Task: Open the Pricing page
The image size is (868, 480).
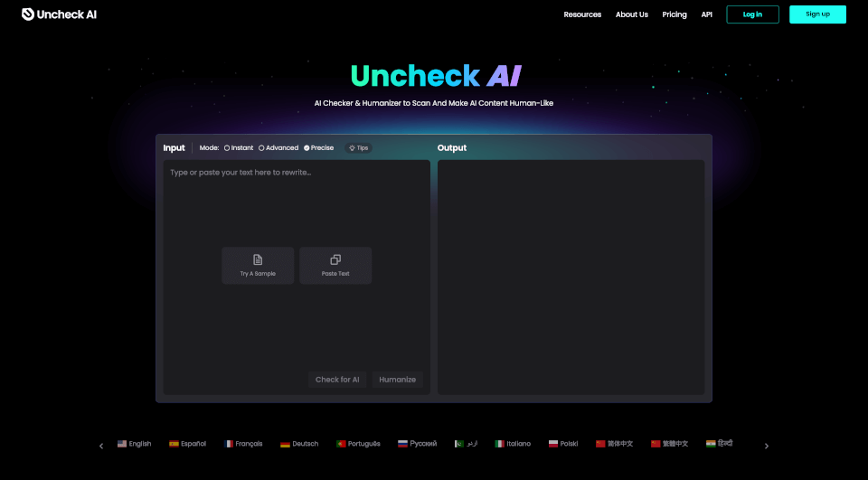Action: pos(675,14)
